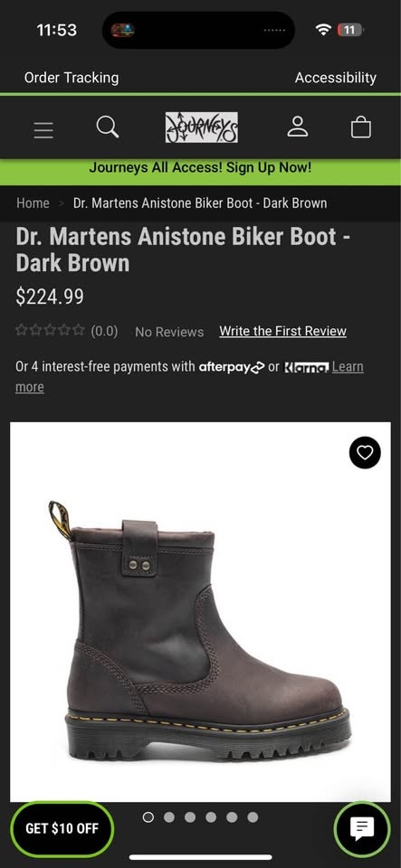Go to Order Tracking
The width and height of the screenshot is (401, 868).
pos(72,78)
